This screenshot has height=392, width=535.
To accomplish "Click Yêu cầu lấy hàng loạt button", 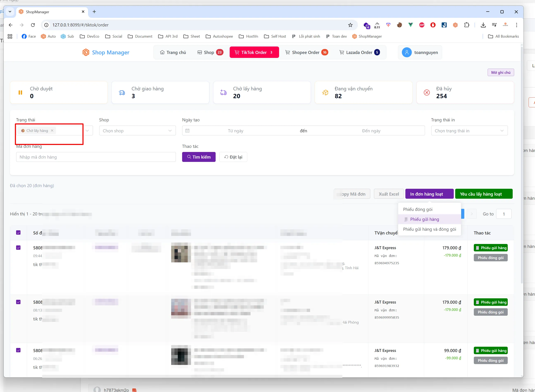I will point(484,194).
